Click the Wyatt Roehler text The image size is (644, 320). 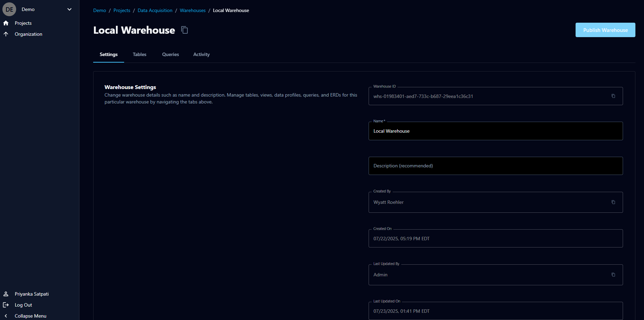(x=389, y=202)
